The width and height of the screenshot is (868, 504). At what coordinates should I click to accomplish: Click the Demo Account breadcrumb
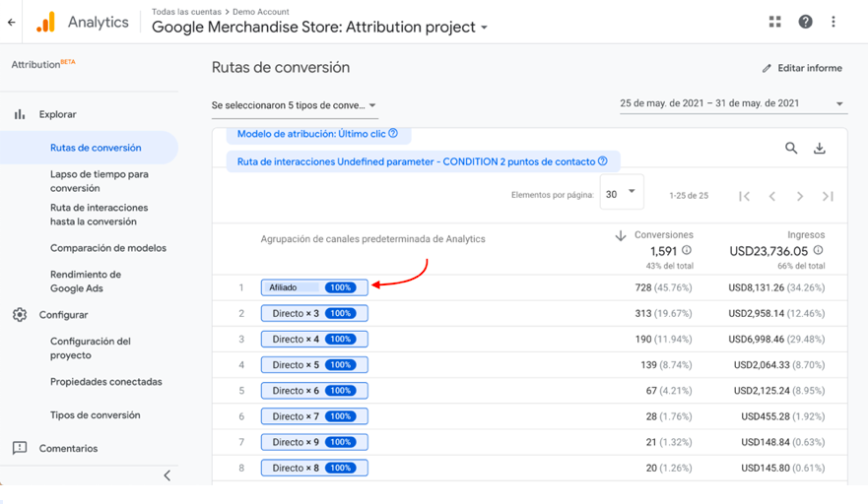click(261, 12)
